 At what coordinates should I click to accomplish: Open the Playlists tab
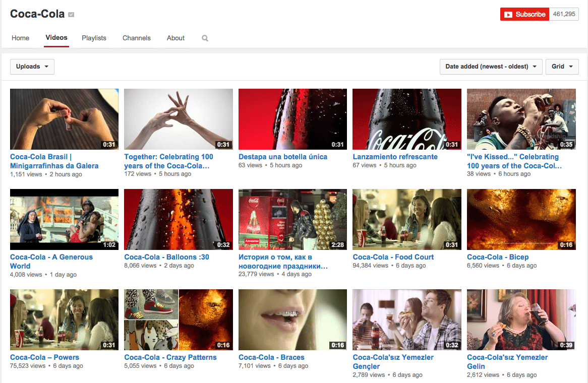94,38
